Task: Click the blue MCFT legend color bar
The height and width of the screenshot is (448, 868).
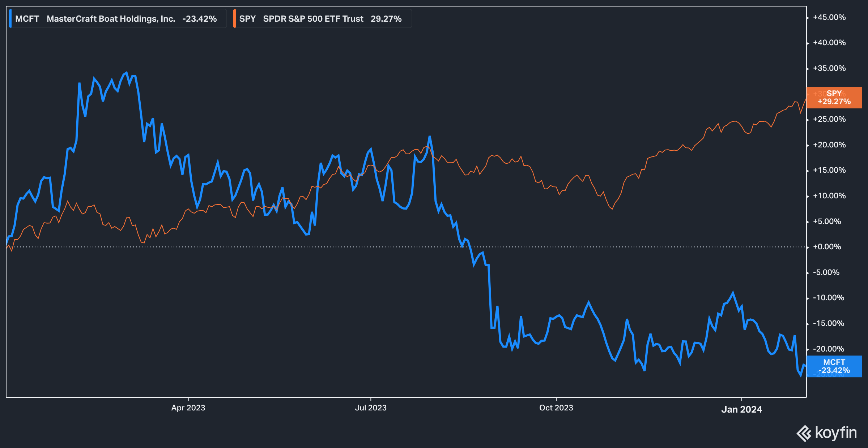Action: [x=10, y=19]
